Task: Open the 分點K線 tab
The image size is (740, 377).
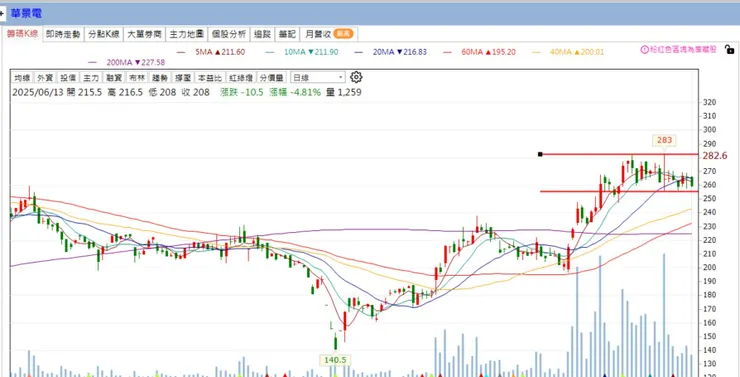Action: tap(104, 34)
